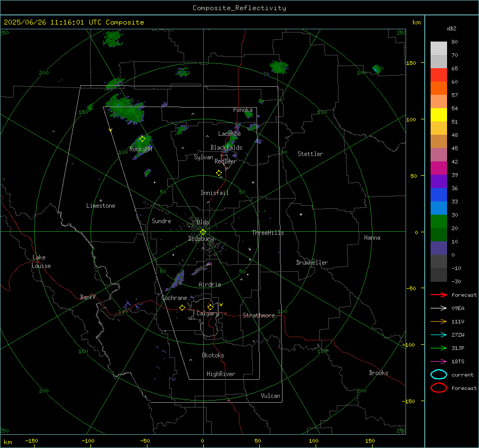Viewport: 479px width, 448px height.
Task: Click the light gray 70-80 dBZ swatch
Action: click(439, 48)
